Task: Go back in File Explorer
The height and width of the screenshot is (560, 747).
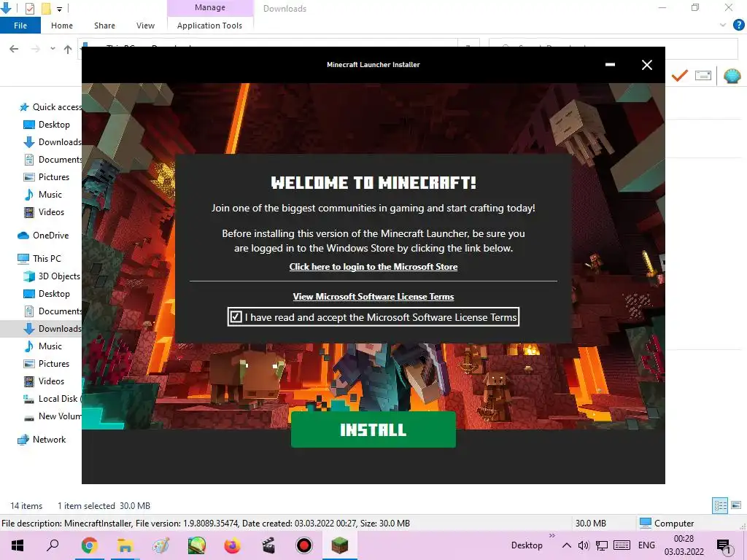Action: point(14,49)
